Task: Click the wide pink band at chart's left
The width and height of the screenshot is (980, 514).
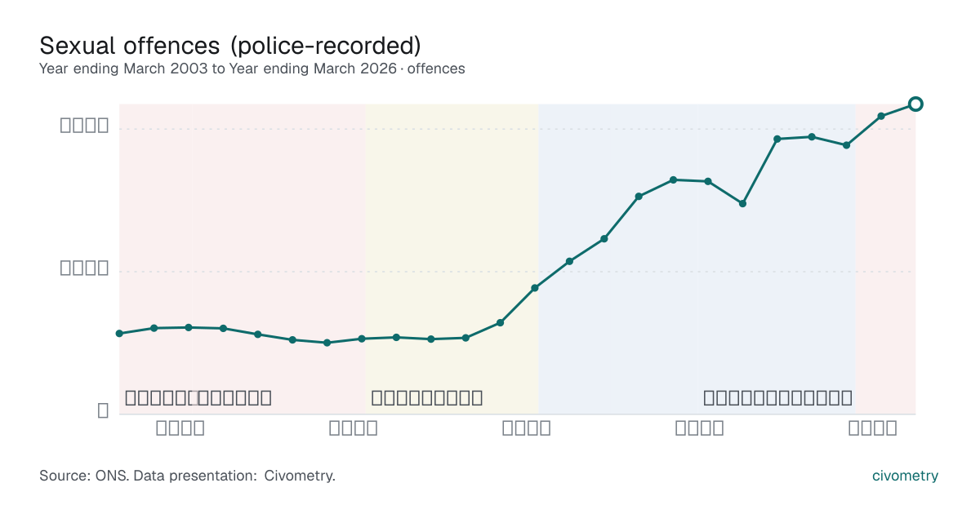Action: click(x=242, y=259)
